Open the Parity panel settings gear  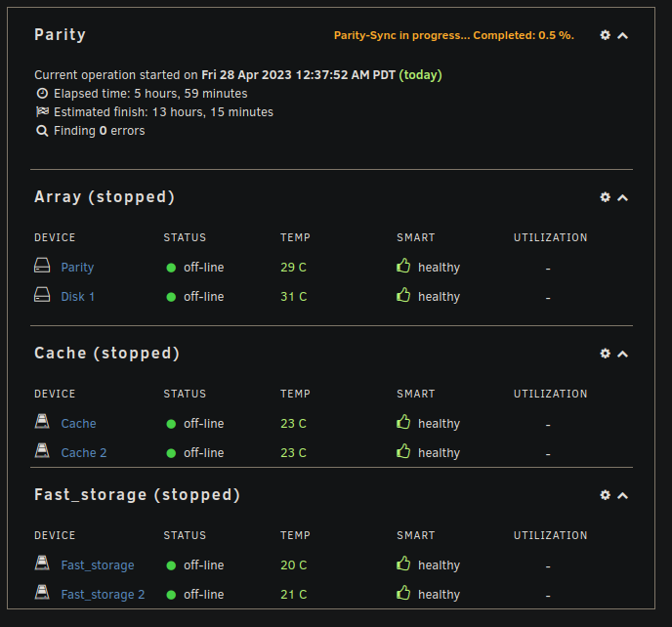(605, 35)
